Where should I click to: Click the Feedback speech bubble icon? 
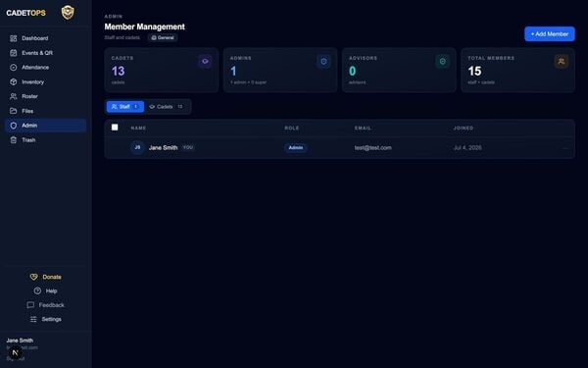(x=30, y=305)
